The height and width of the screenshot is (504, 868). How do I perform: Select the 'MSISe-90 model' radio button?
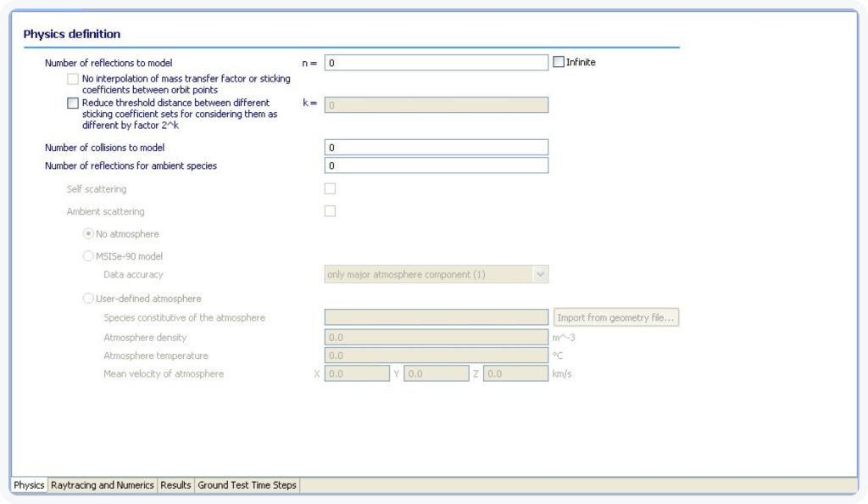(x=88, y=255)
